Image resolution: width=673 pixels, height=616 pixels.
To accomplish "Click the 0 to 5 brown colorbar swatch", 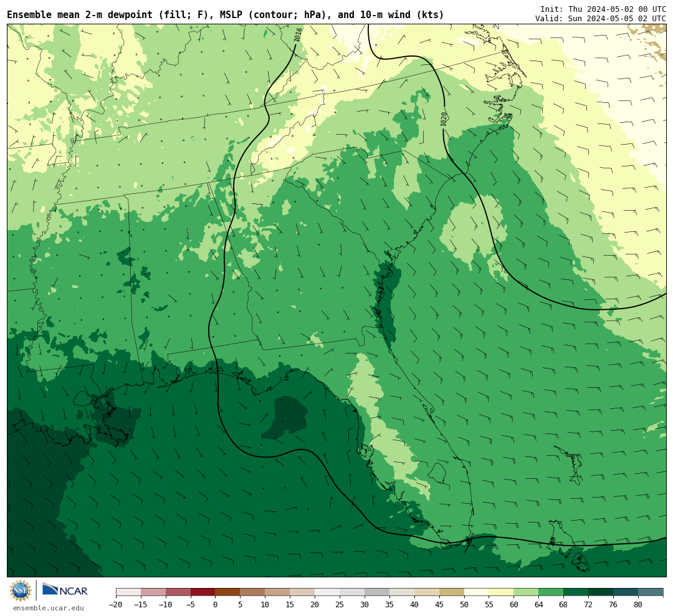I will [228, 592].
